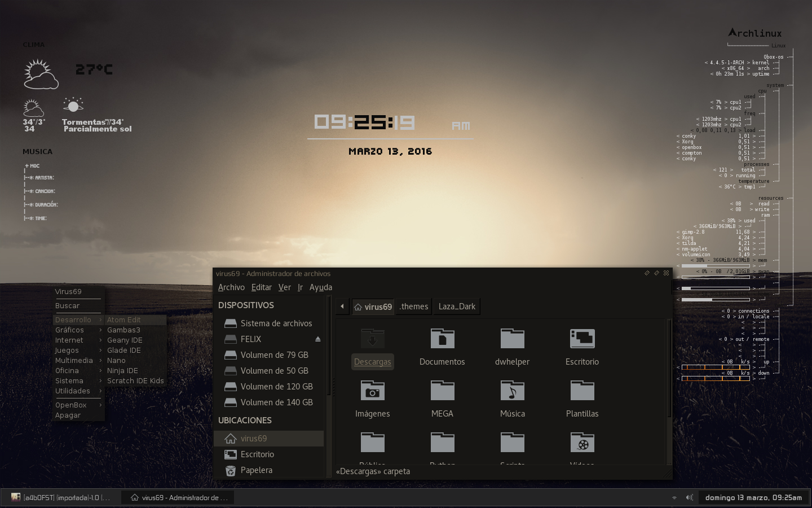Go to .themes in the path bar
Viewport: 812px width, 508px height.
414,306
